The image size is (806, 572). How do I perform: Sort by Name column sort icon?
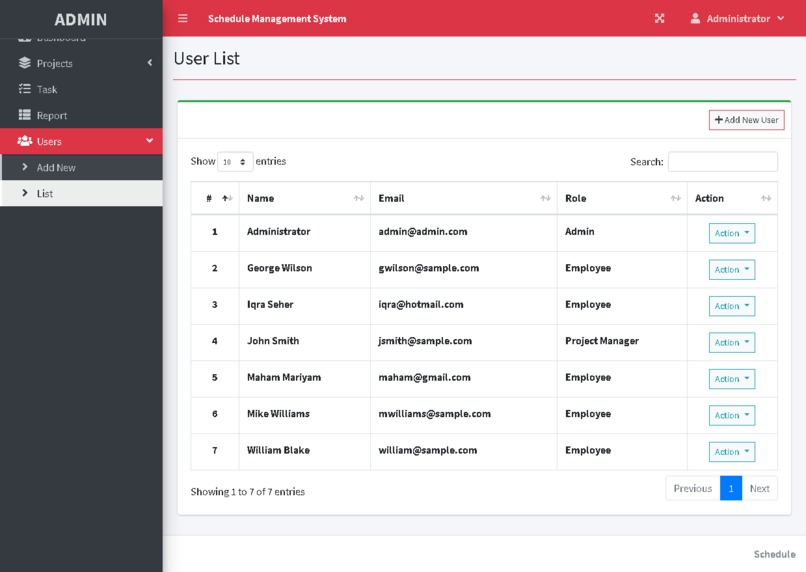click(359, 198)
